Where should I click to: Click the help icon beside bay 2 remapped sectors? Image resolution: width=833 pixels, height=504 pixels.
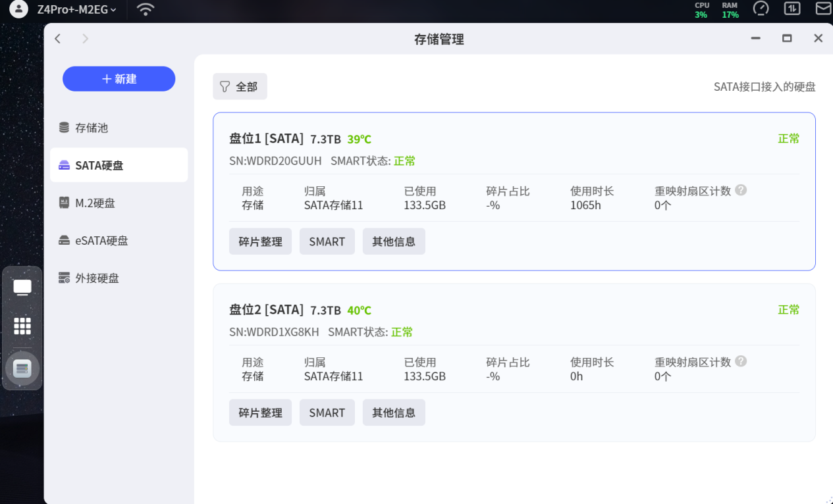tap(741, 361)
